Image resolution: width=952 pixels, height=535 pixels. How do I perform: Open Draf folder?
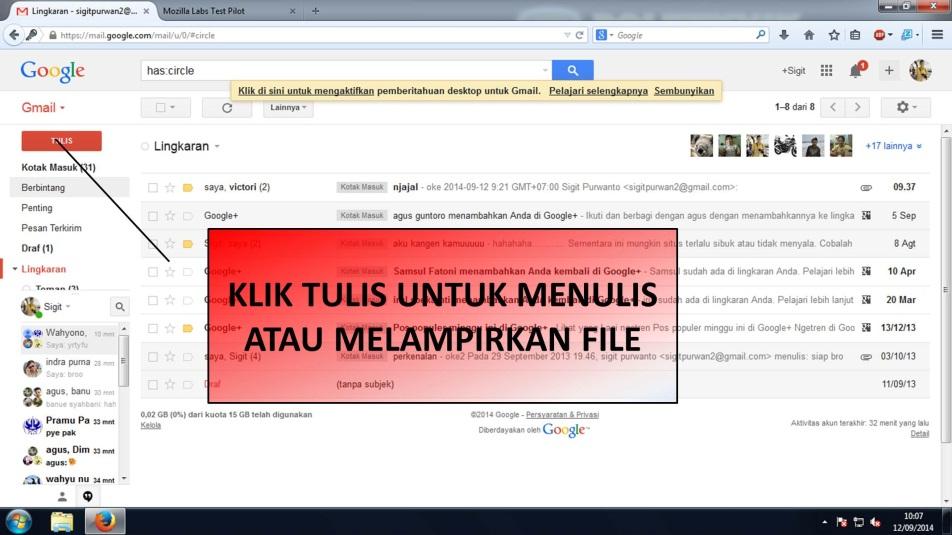pos(37,248)
